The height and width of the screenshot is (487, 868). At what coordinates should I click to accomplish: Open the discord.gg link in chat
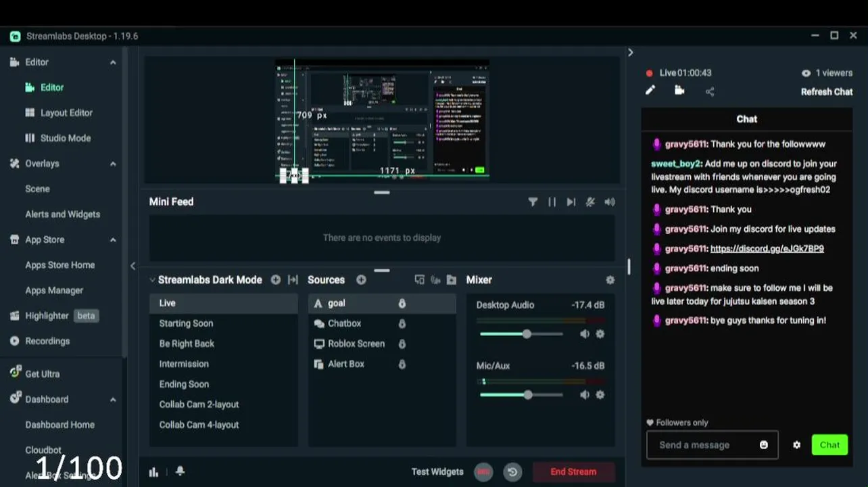767,248
